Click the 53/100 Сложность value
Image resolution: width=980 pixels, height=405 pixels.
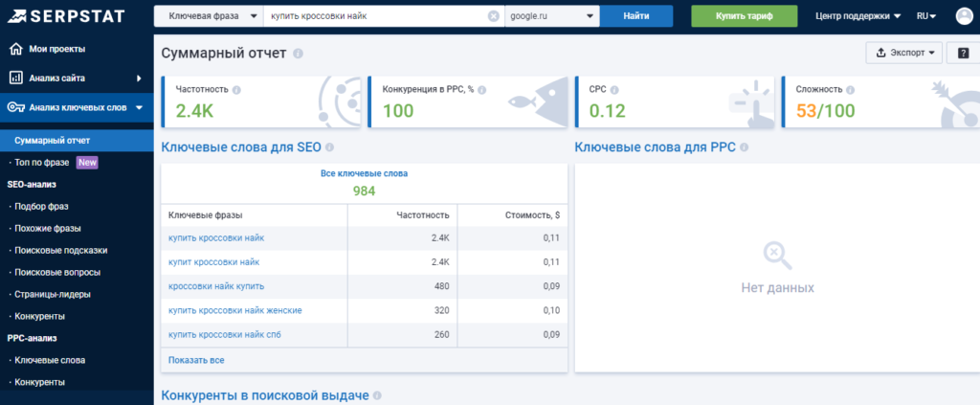(825, 111)
